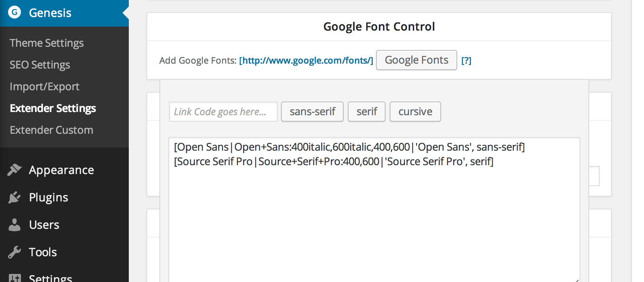
Task: Click the Tools wrench icon
Action: point(14,252)
